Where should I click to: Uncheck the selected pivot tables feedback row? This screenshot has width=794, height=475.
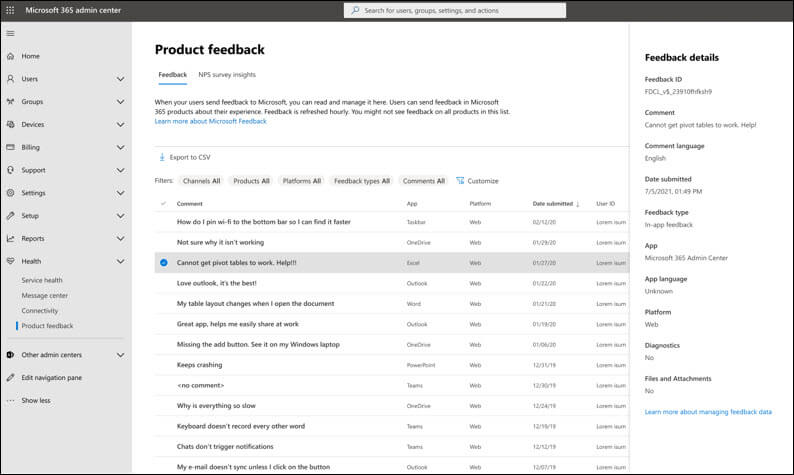(163, 263)
